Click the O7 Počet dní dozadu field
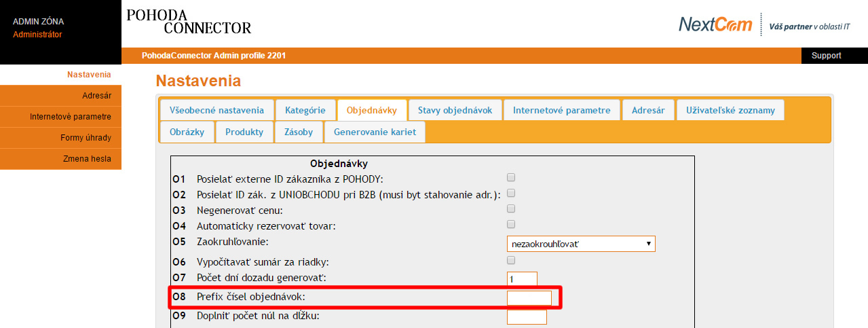 point(522,279)
